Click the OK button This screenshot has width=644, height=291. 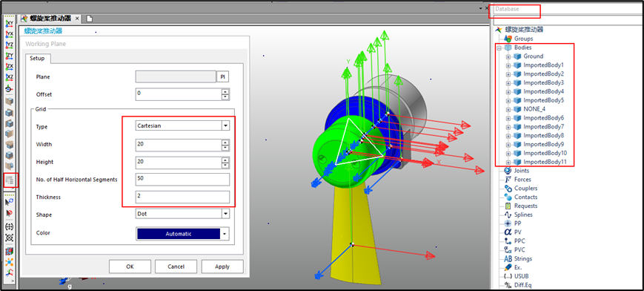(x=130, y=267)
